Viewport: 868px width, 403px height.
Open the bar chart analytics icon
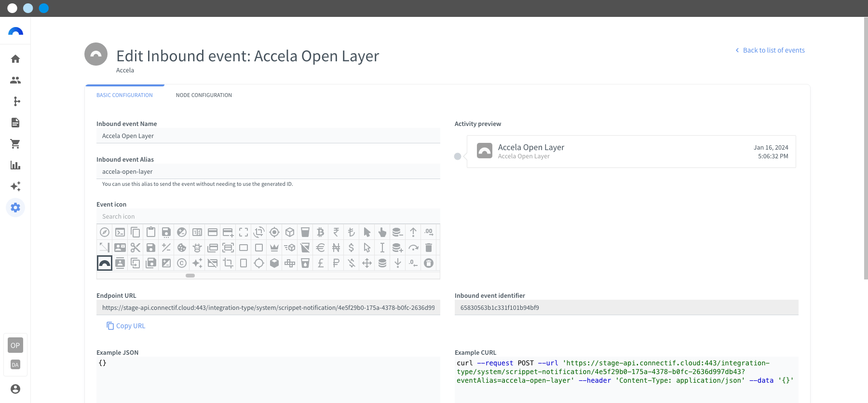click(x=15, y=165)
